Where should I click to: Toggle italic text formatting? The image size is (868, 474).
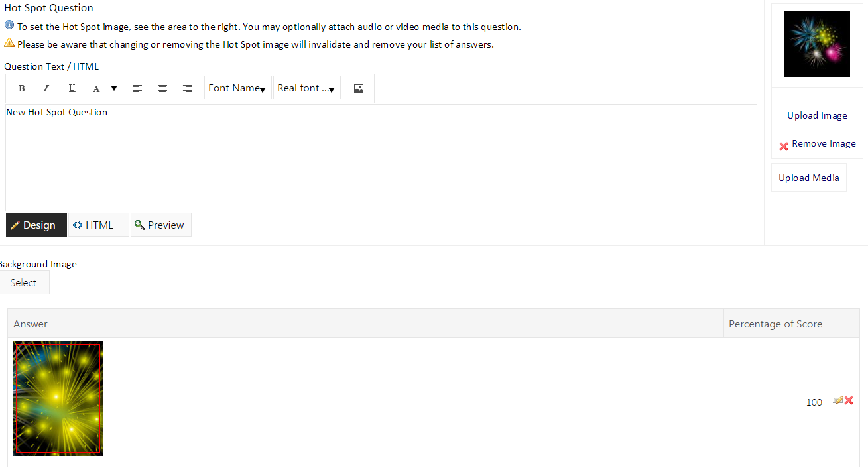pyautogui.click(x=46, y=88)
